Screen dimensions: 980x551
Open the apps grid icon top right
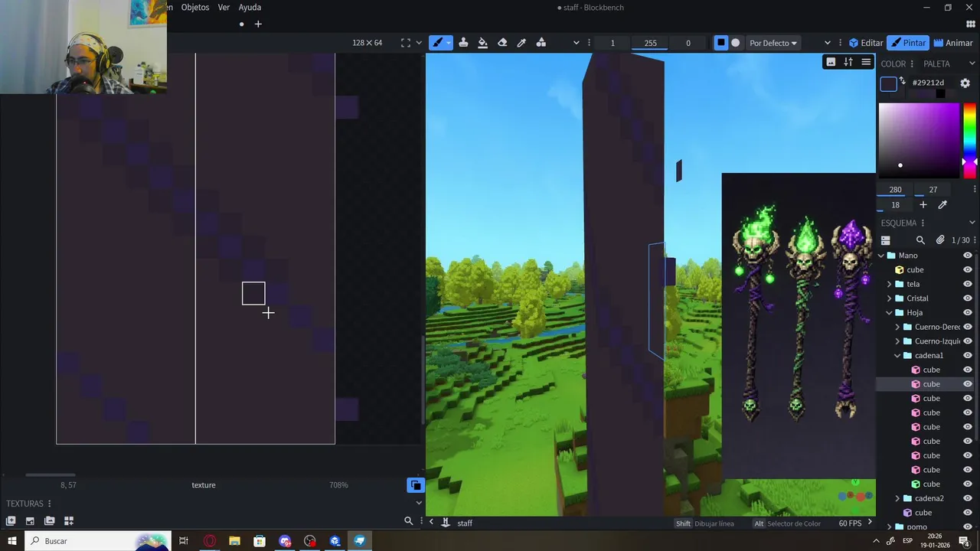[x=970, y=24]
